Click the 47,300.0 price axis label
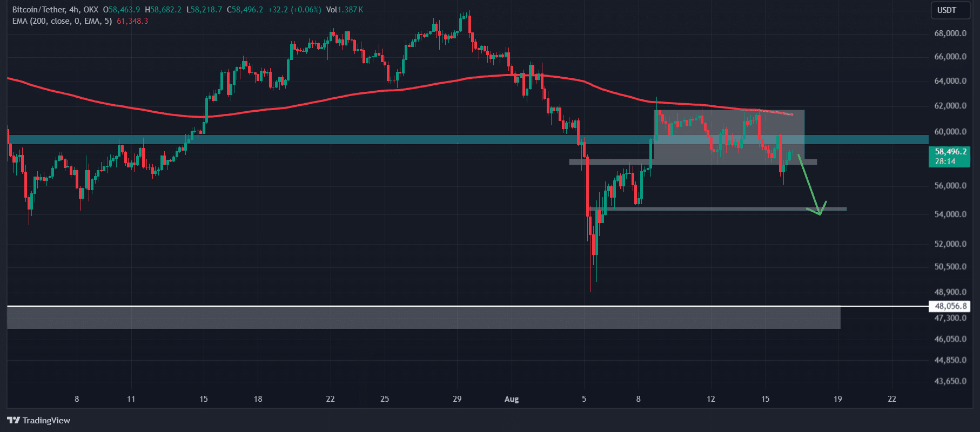 click(950, 318)
